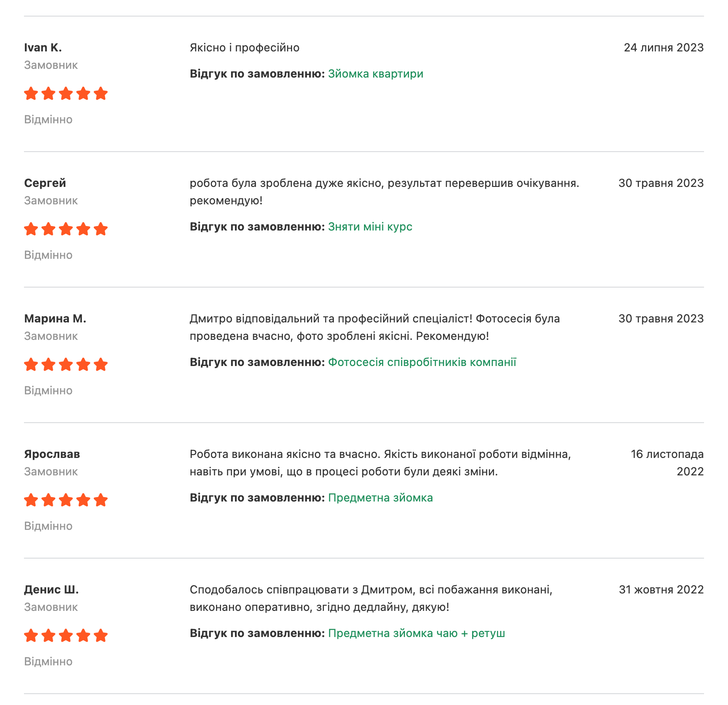Click reviewer name Сергей
This screenshot has height=705, width=728.
[x=45, y=183]
